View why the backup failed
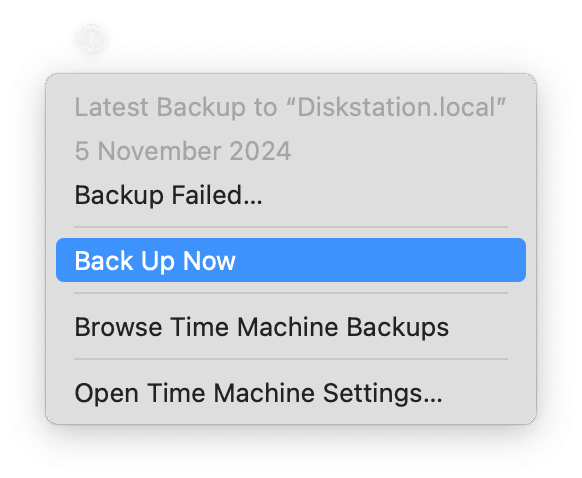582x478 pixels. pyautogui.click(x=169, y=195)
